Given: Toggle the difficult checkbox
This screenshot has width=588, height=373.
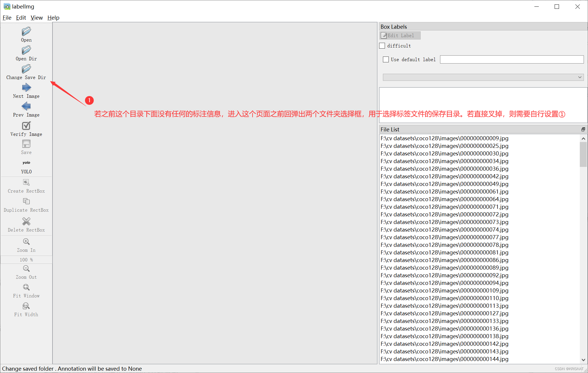Looking at the screenshot, I should (382, 46).
